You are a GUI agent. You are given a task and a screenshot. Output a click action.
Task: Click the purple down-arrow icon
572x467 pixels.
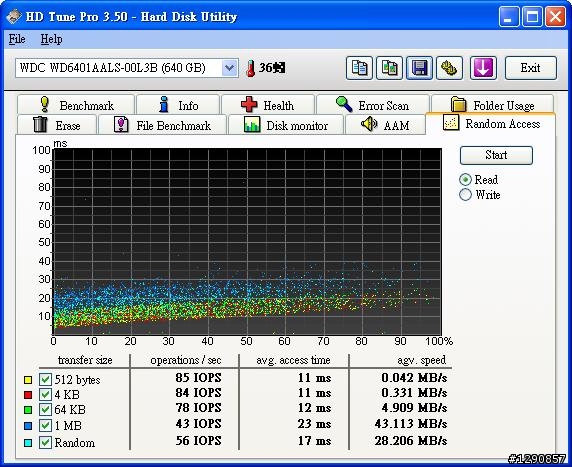483,68
